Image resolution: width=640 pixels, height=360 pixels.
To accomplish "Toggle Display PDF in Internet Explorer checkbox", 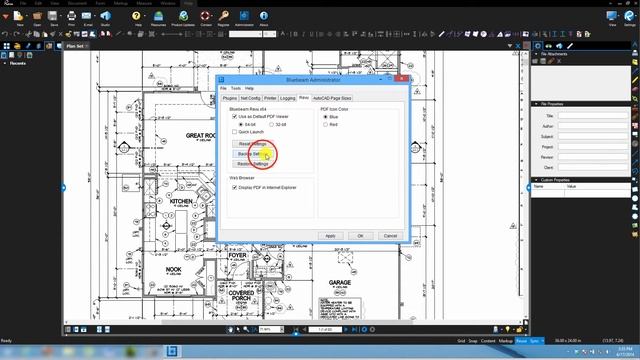I will (234, 188).
